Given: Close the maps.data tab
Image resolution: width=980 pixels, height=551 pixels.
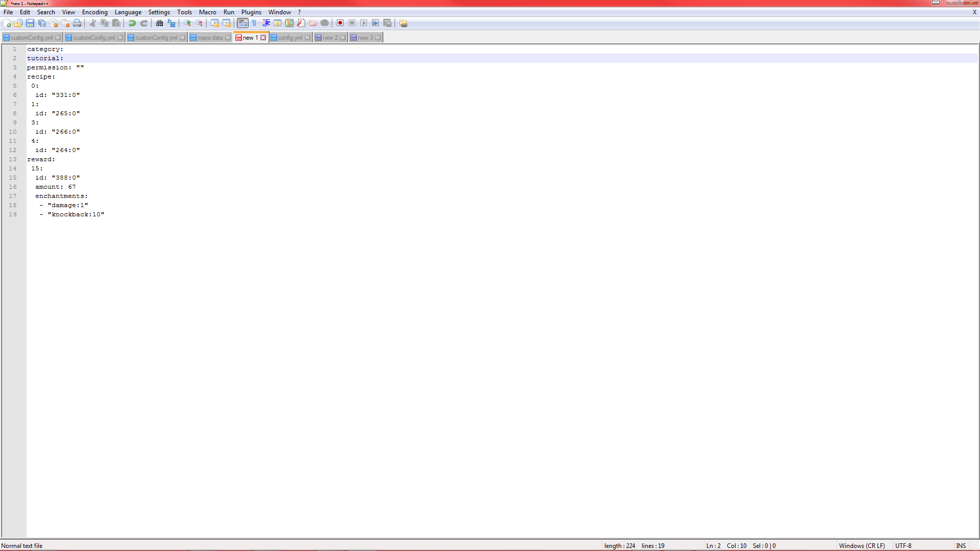Looking at the screenshot, I should tap(228, 38).
